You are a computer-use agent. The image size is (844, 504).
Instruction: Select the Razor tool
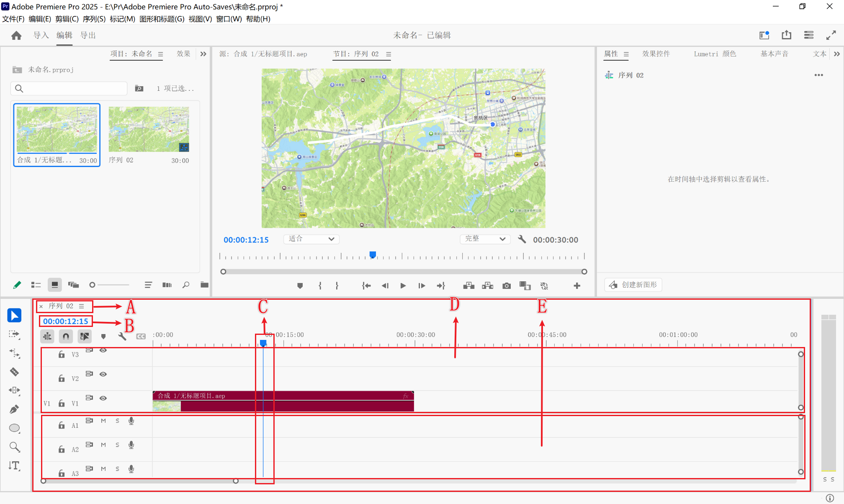tap(14, 372)
